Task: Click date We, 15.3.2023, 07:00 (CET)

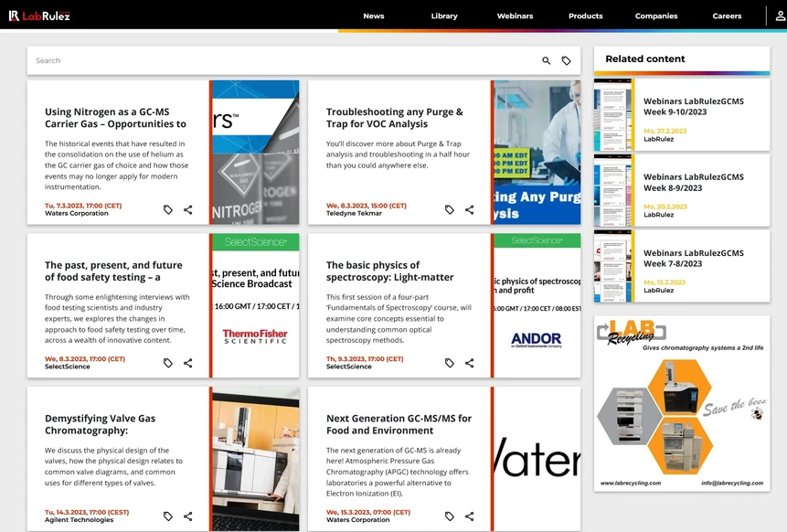Action: tap(368, 512)
